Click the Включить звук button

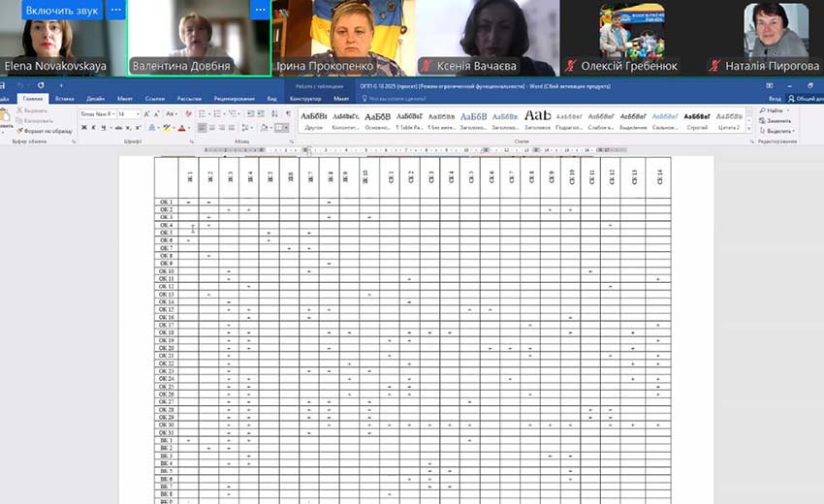point(62,10)
